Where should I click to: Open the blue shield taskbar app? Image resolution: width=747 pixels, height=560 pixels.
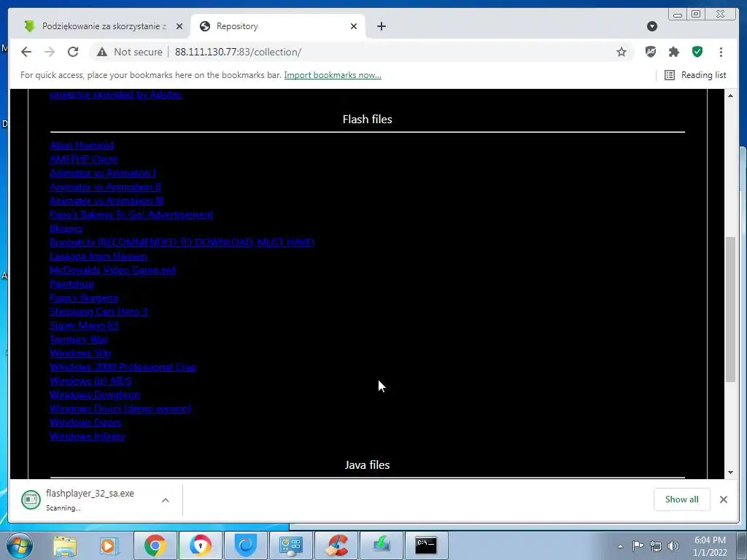coord(245,545)
